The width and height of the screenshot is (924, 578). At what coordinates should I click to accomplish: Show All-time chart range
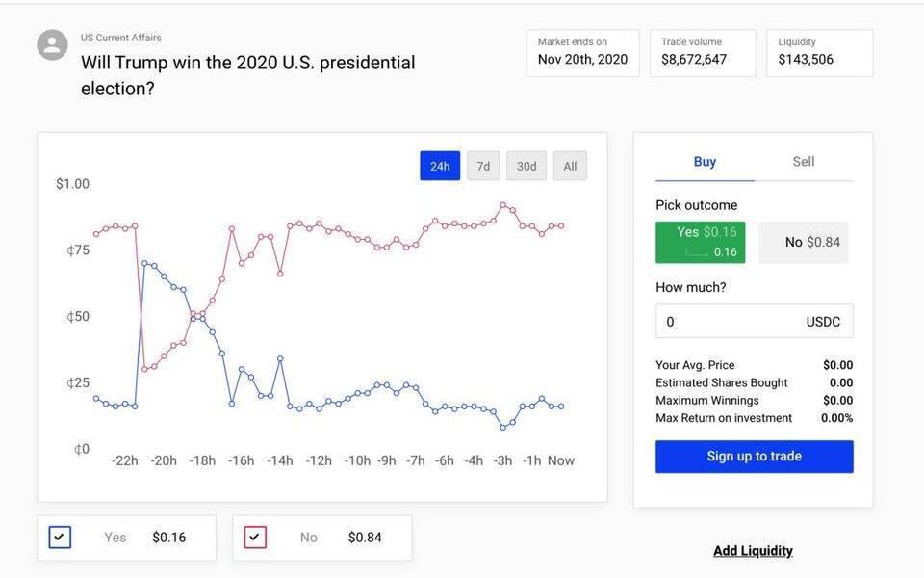570,166
